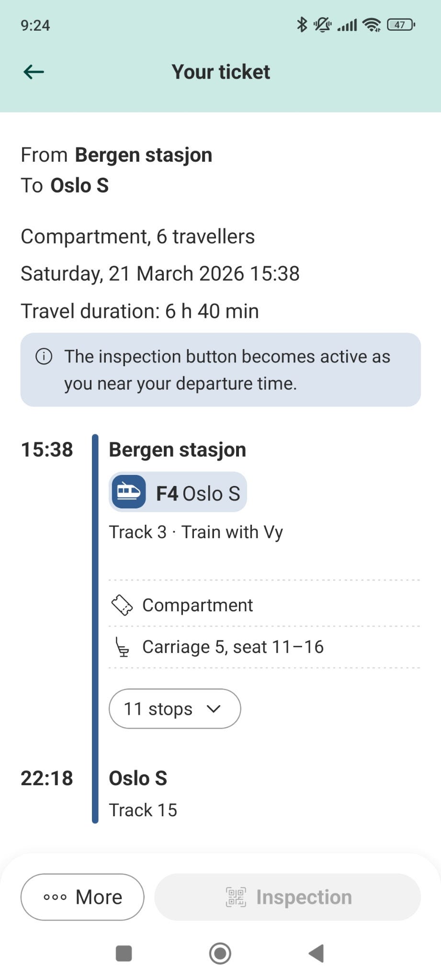Select the F4 Oslo S line badge
This screenshot has height=980, width=441.
[x=178, y=492]
